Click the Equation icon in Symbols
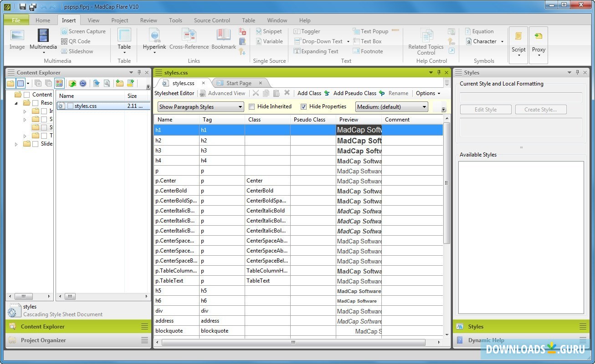Image resolution: width=595 pixels, height=364 pixels. pos(468,31)
